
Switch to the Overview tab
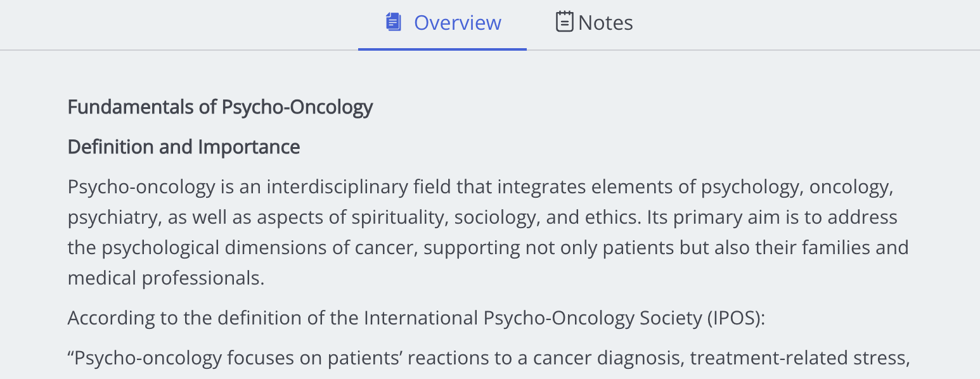pos(442,22)
